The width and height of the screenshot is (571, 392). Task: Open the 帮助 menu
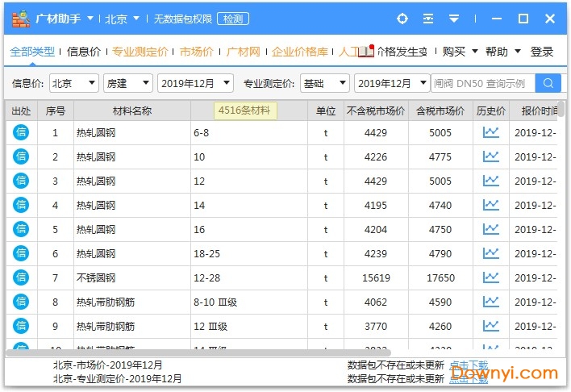pos(502,52)
